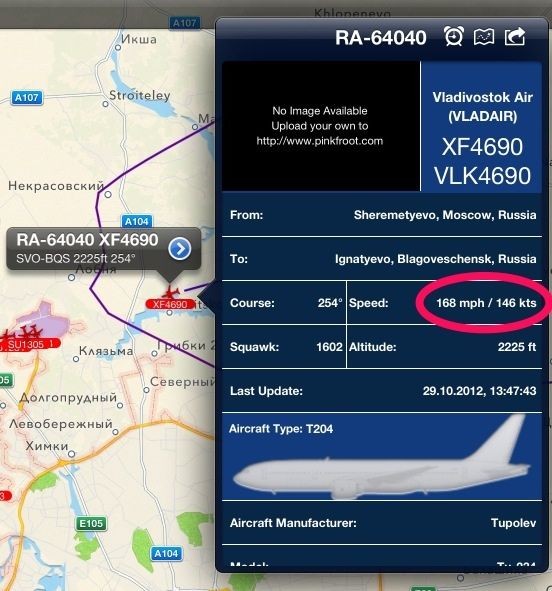Tap the XF4690 red flight tag
Viewport: 552px width, 591px height.
tap(170, 304)
